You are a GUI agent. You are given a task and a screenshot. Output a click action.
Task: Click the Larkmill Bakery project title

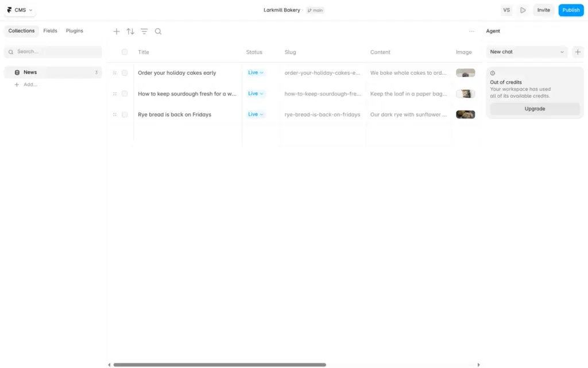[281, 10]
